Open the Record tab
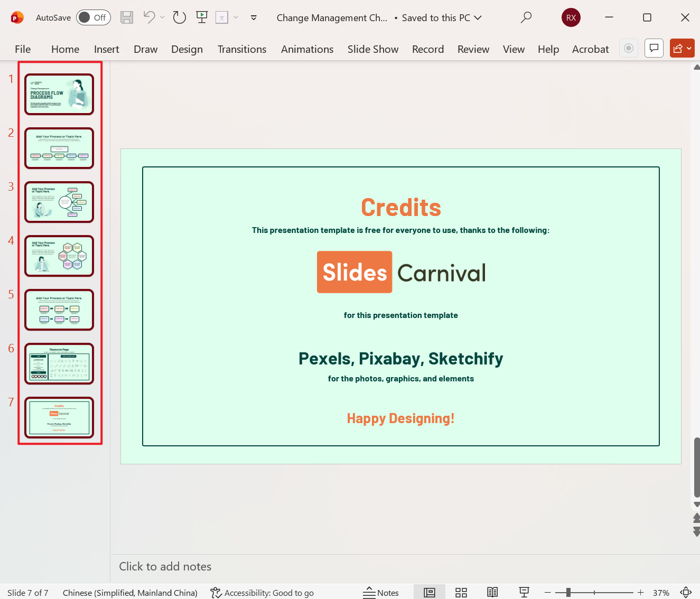This screenshot has width=700, height=599. 428,49
